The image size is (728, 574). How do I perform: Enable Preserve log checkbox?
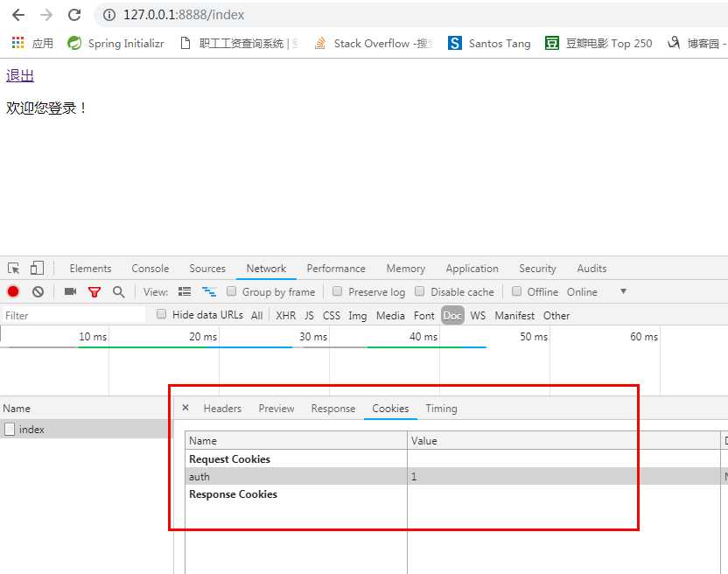click(x=338, y=291)
